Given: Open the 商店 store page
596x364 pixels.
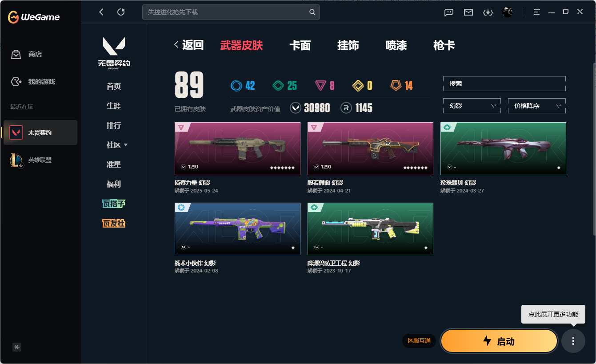Looking at the screenshot, I should (27, 54).
